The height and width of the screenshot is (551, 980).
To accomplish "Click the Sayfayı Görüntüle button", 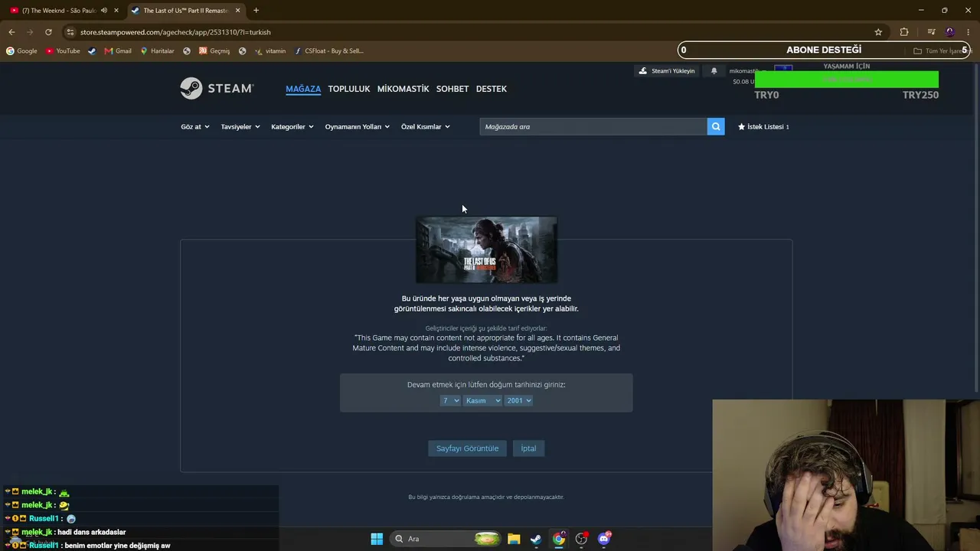I will [467, 448].
